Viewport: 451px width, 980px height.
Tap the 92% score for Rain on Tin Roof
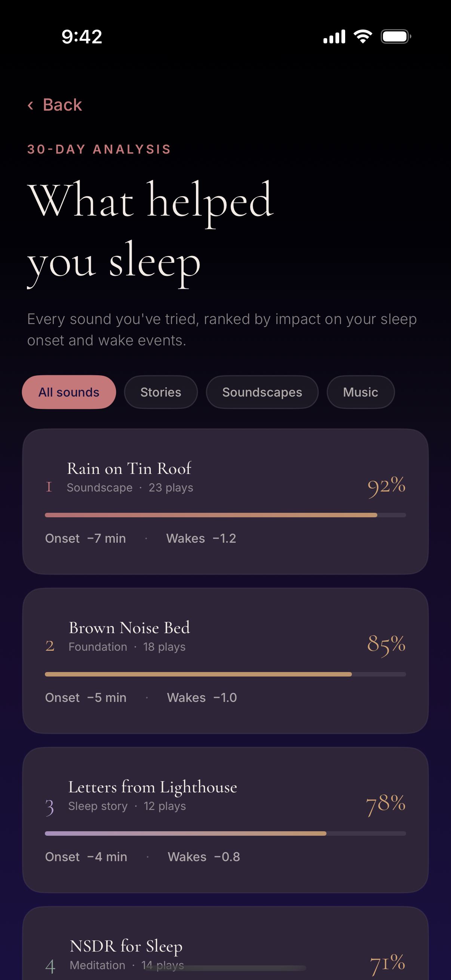point(386,486)
